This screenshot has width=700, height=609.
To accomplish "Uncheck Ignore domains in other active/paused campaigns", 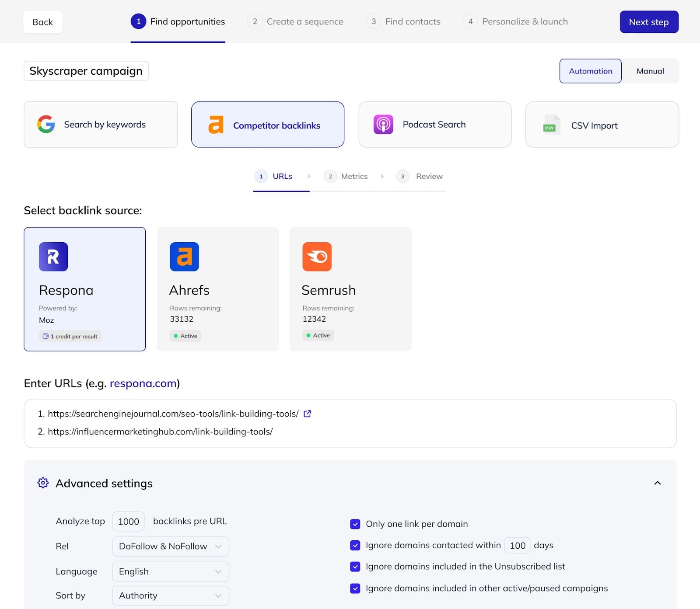I will pos(355,588).
